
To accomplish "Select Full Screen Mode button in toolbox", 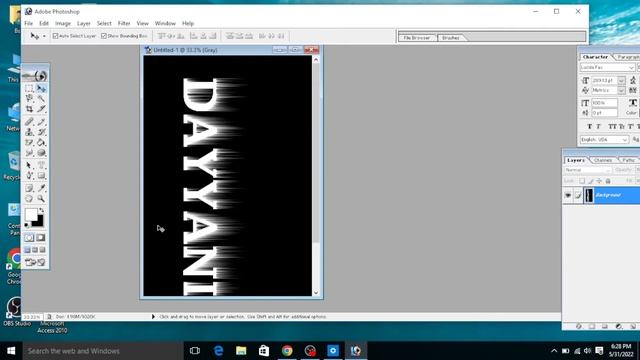I will 42,250.
